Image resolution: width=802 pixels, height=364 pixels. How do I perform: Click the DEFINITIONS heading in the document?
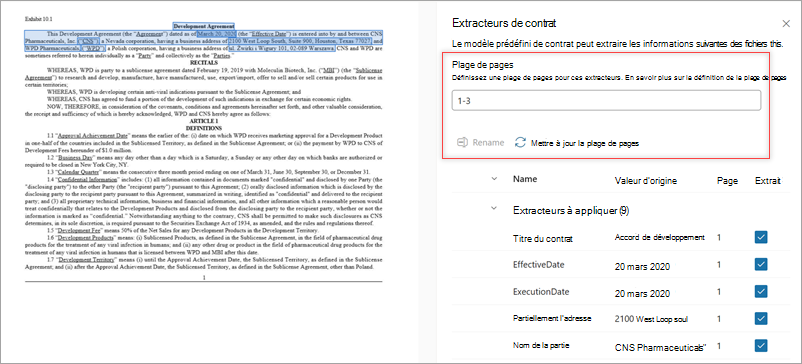[x=204, y=128]
